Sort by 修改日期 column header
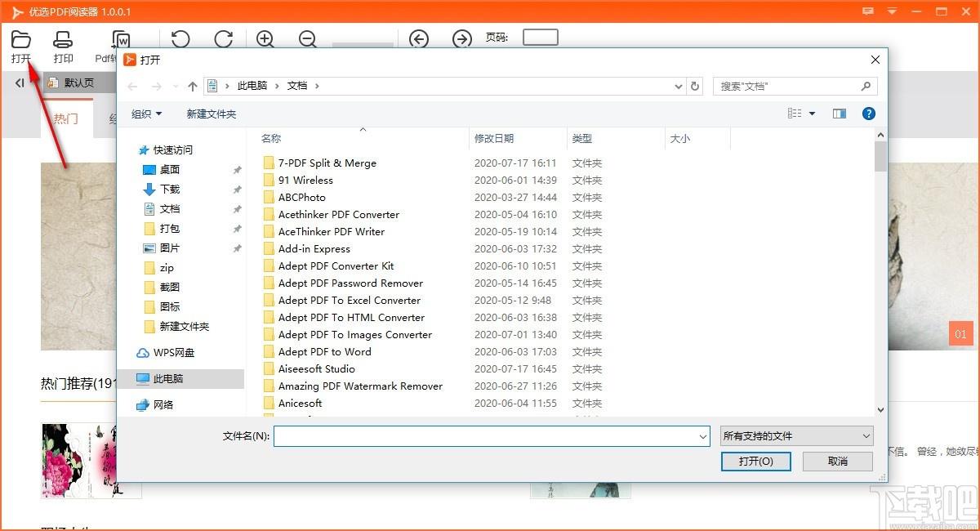Viewport: 980px width, 531px height. tap(494, 139)
